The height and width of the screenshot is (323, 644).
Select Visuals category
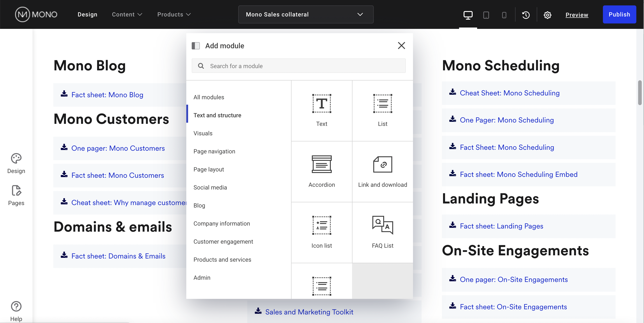203,133
